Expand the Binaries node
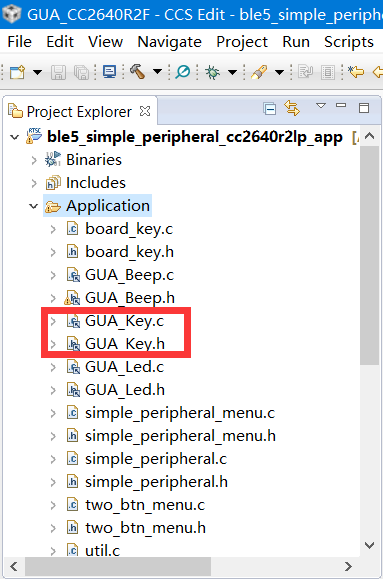383x579 pixels. pos(34,160)
